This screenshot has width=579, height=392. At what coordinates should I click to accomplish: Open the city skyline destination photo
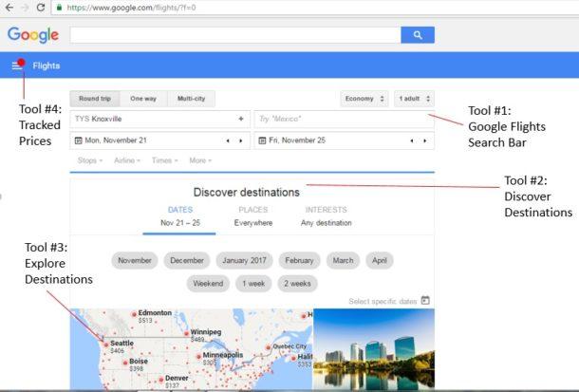click(x=374, y=349)
